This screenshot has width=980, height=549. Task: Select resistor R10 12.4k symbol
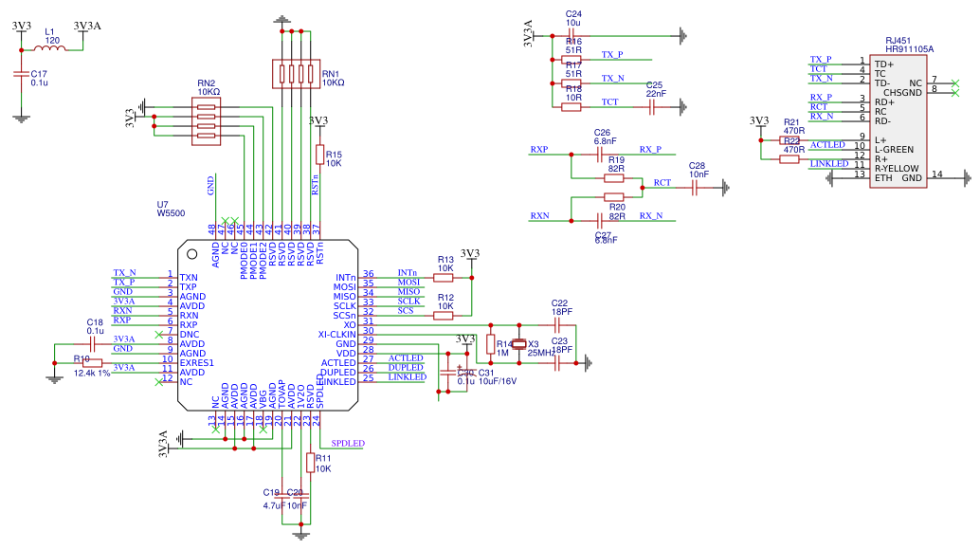coord(93,363)
